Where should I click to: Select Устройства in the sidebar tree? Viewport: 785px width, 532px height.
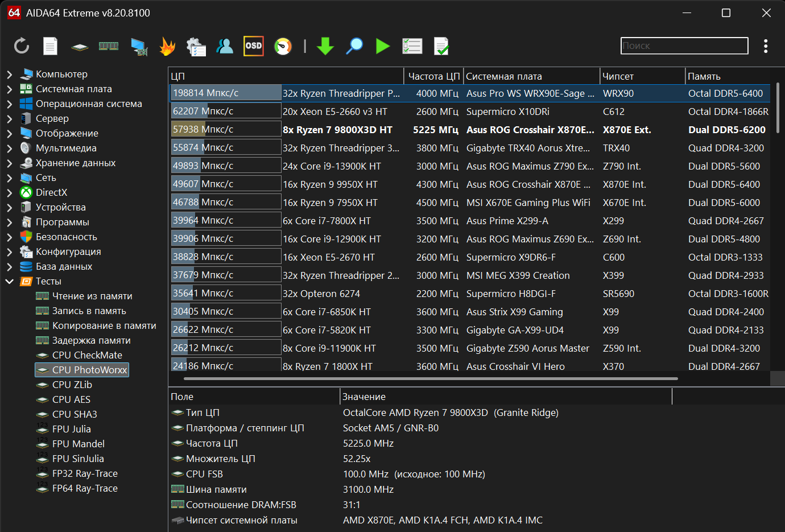tap(60, 207)
